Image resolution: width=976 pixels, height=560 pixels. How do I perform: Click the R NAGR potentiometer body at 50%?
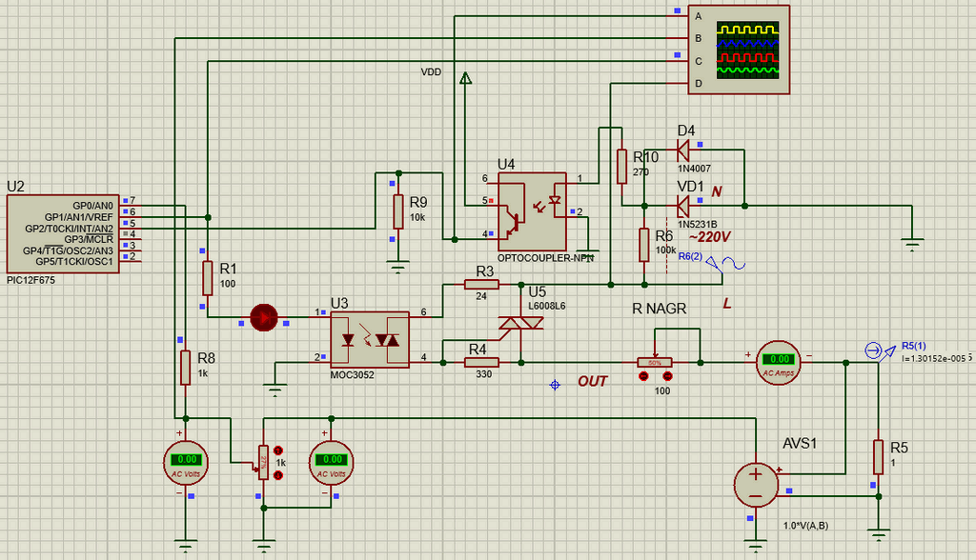click(655, 362)
